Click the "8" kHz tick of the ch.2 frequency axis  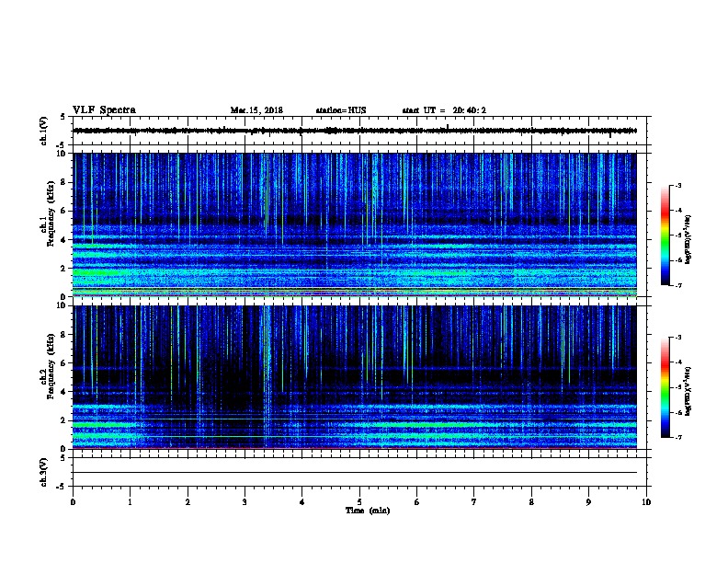tap(63, 335)
